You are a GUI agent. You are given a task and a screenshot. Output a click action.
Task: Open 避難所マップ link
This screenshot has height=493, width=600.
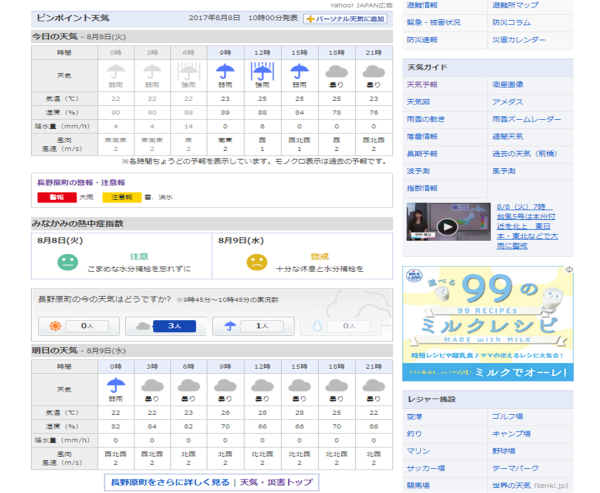515,5
